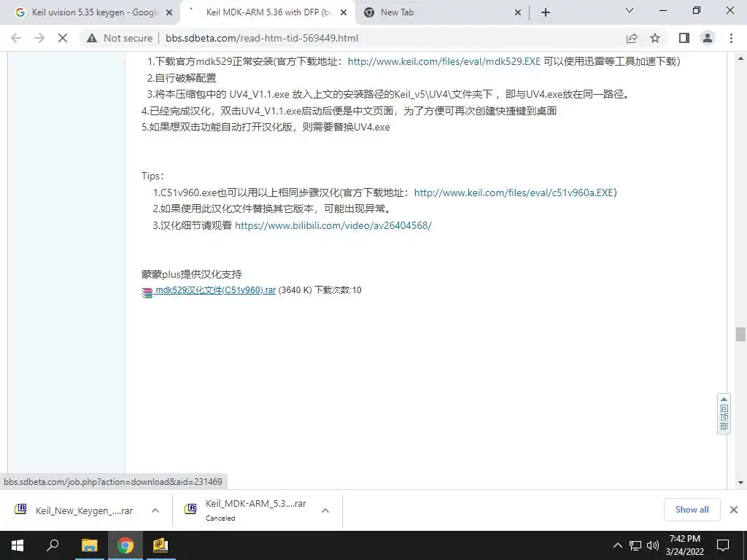Screen dimensions: 747x560
Task: Open the clock showing 7:42 PM
Action: [684, 545]
